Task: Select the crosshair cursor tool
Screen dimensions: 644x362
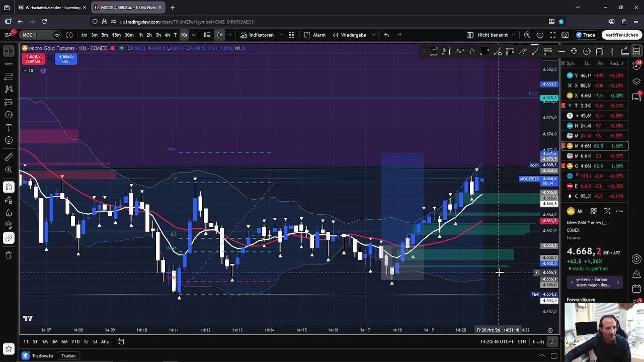Action: pyautogui.click(x=9, y=51)
